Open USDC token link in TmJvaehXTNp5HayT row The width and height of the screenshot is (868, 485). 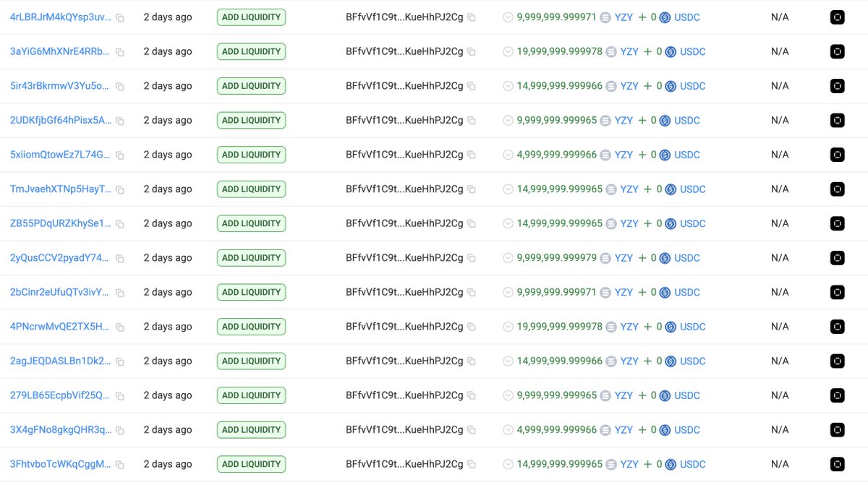point(693,189)
